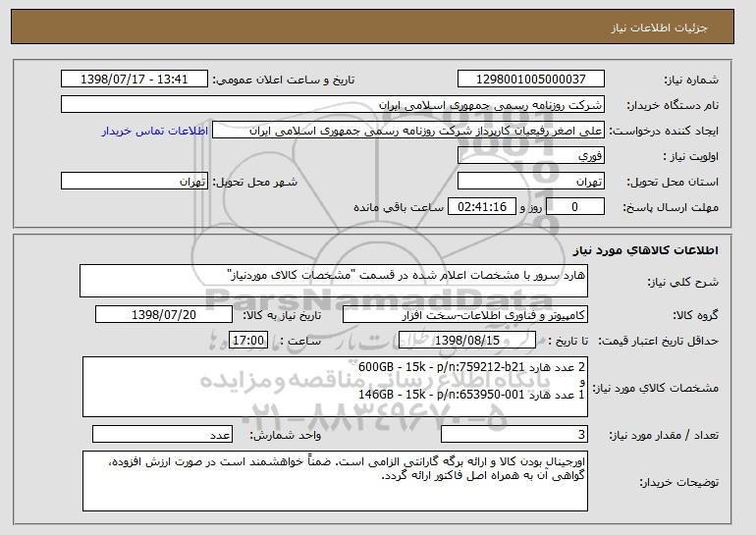Select the label مشخصات کالای مورد نیاز

click(x=655, y=388)
